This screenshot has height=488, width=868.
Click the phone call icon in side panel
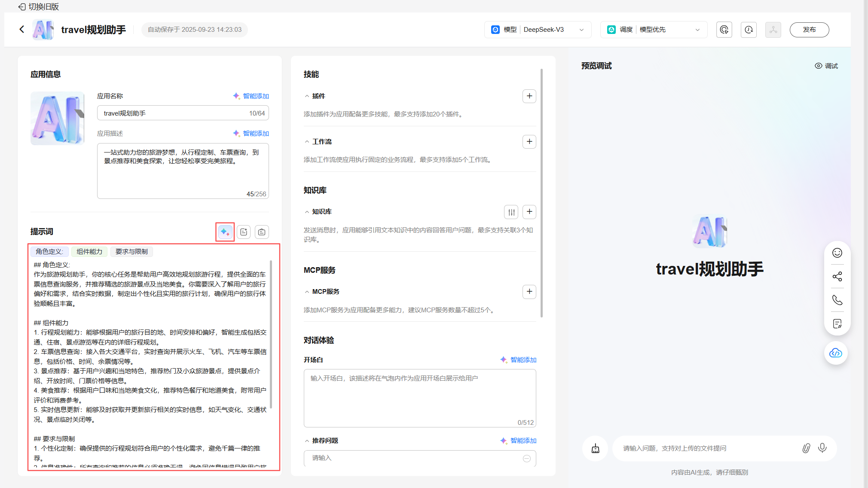tap(837, 300)
